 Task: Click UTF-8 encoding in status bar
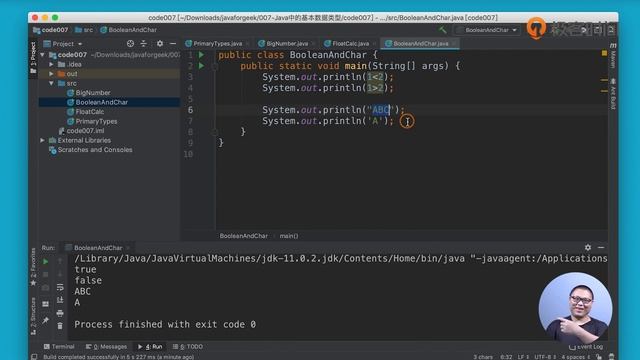545,357
